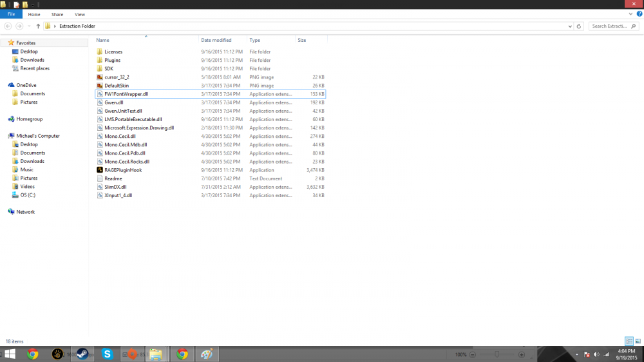
Task: Open OneDrive in navigation pane
Action: tap(26, 85)
